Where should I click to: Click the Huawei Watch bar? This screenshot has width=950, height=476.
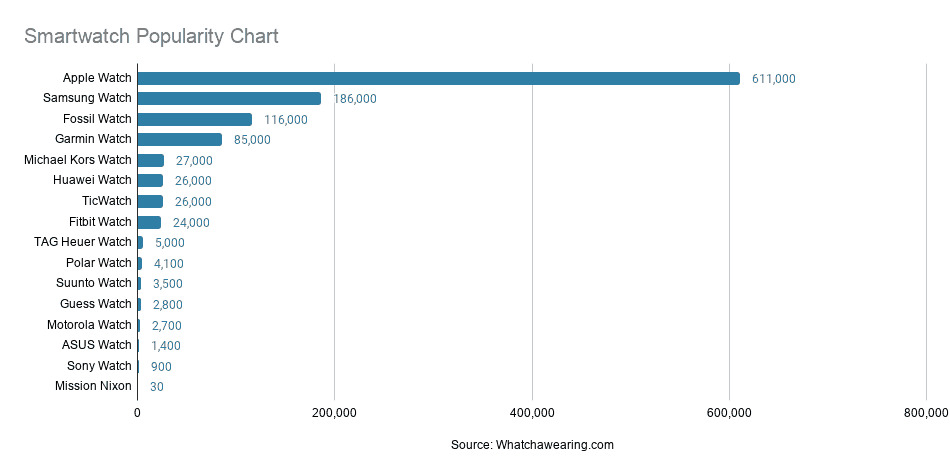[x=150, y=180]
